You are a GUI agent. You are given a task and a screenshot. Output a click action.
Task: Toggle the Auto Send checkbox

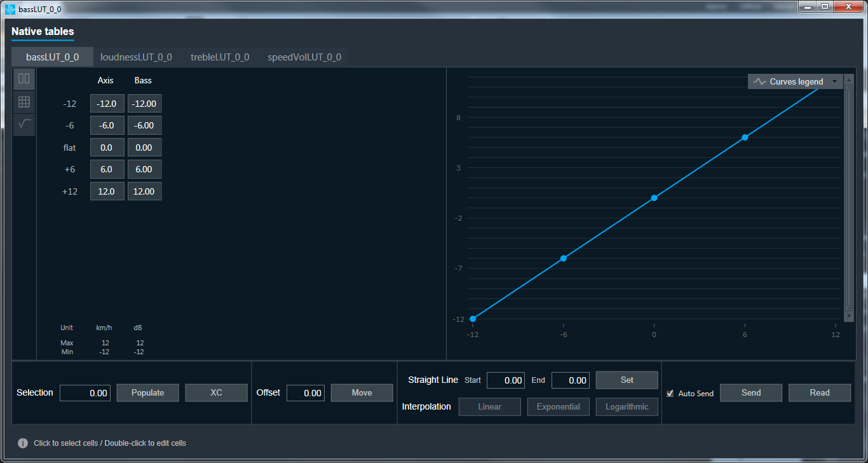click(x=670, y=394)
